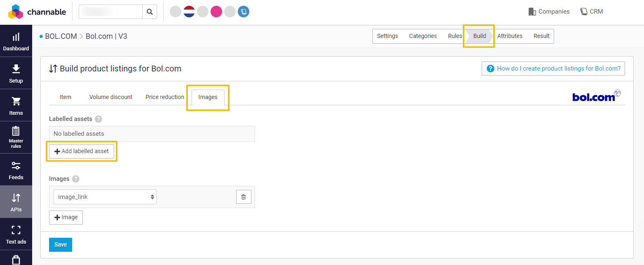Screen dimensions: 644x265
Task: Switch to the Price reduction tab
Action: (x=165, y=97)
